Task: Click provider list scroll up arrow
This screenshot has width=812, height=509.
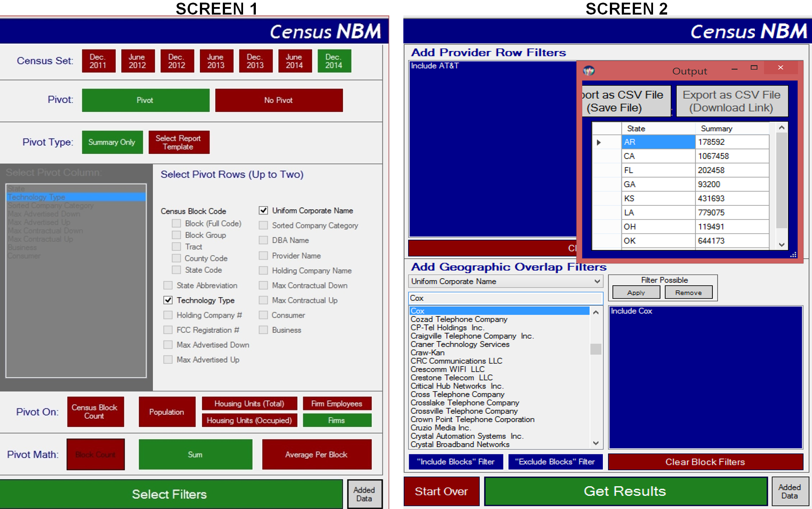Action: click(x=596, y=312)
